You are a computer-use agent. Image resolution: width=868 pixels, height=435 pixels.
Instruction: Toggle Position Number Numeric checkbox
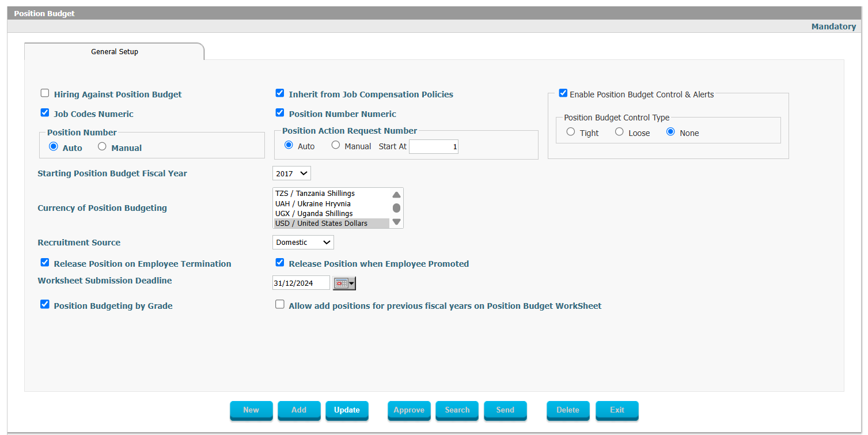280,113
